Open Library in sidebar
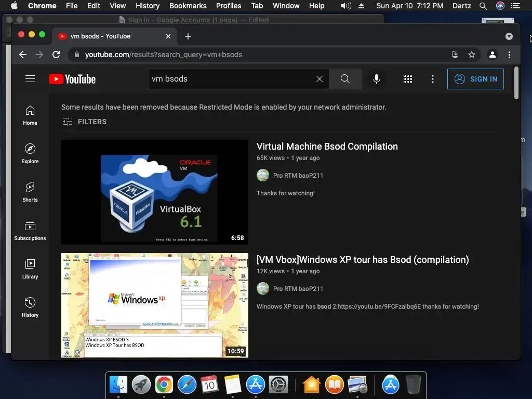The image size is (532, 399). click(x=30, y=269)
